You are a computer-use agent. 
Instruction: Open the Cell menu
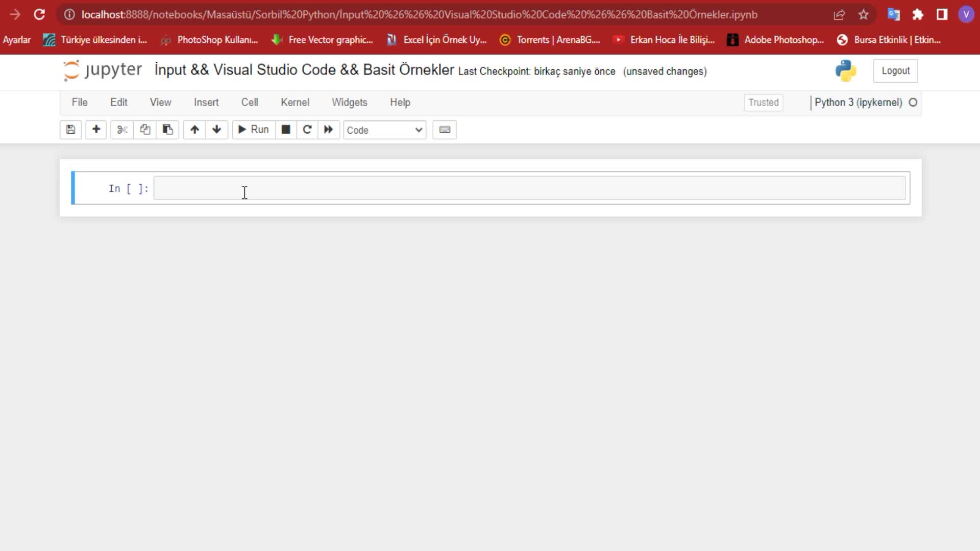point(250,102)
